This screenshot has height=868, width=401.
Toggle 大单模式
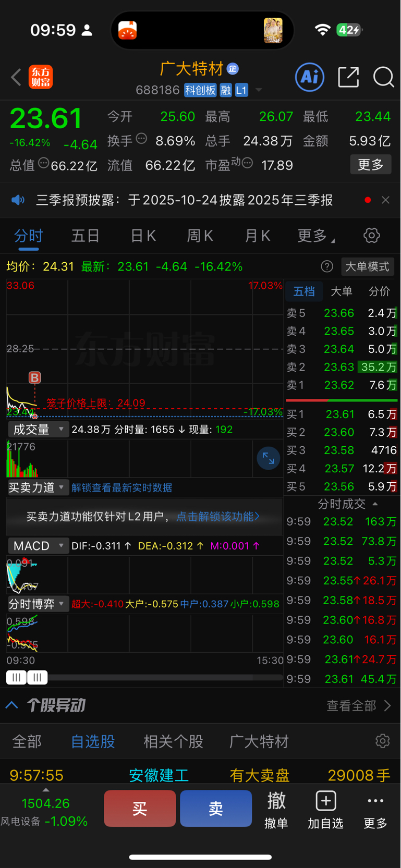coord(368,266)
